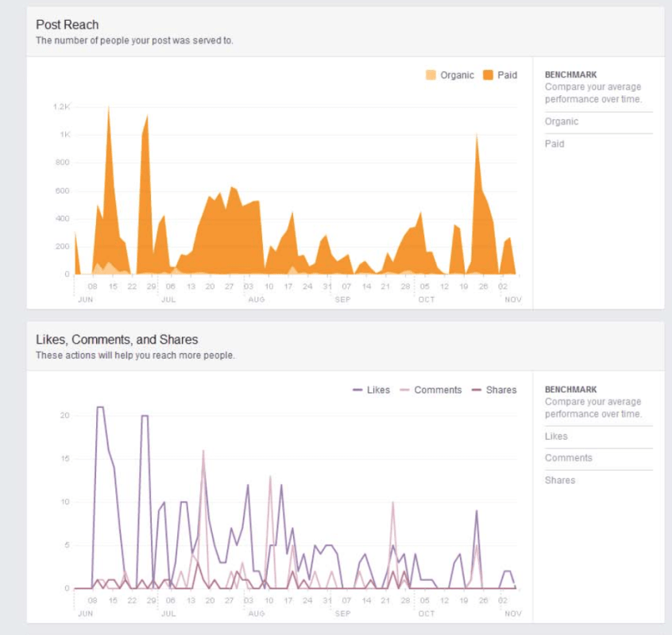Screen dimensions: 672x635
Task: Click the Organic color swatch in the Post Reach legend
Action: [x=431, y=75]
